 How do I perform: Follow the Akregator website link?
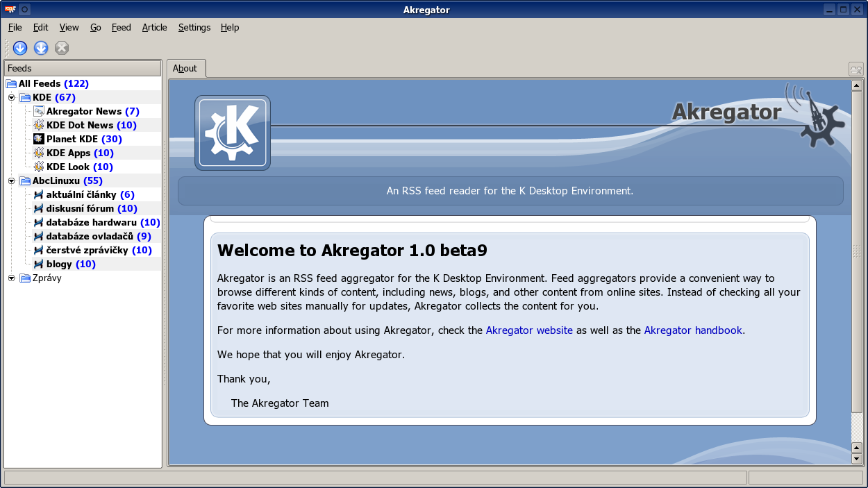(529, 330)
